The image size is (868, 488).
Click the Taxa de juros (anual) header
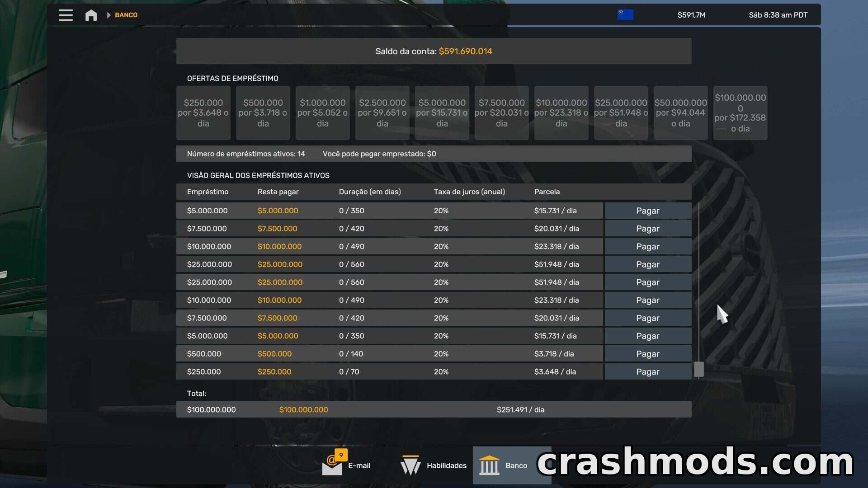click(x=469, y=192)
